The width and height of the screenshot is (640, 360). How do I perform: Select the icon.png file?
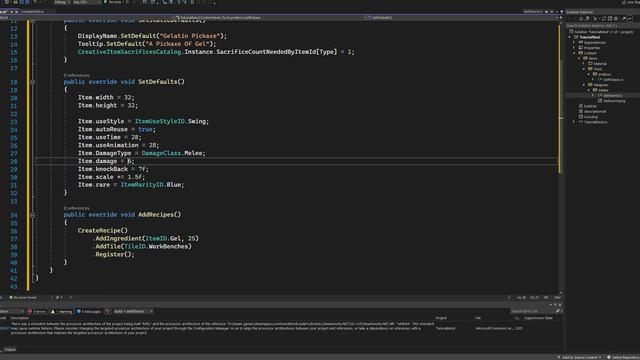pos(588,116)
